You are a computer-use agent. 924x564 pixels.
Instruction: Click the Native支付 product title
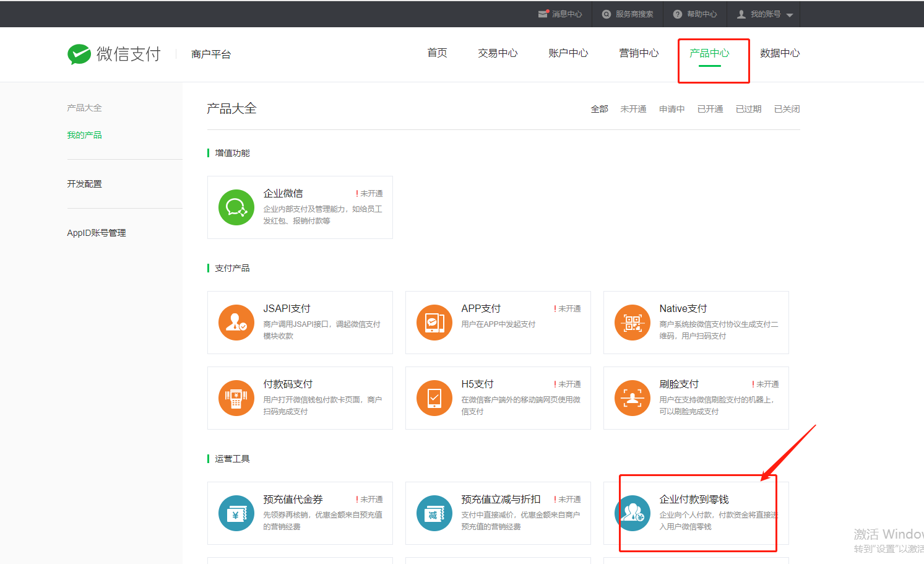[x=683, y=309]
